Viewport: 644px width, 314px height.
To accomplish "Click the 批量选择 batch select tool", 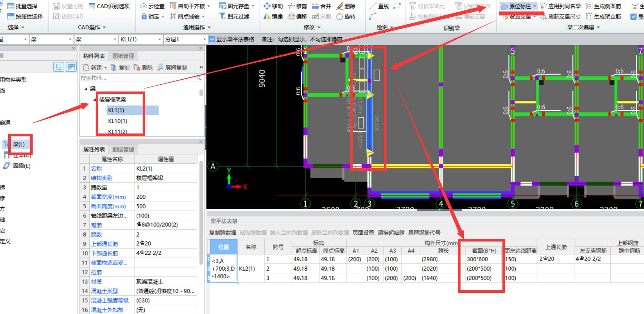I will point(22,6).
